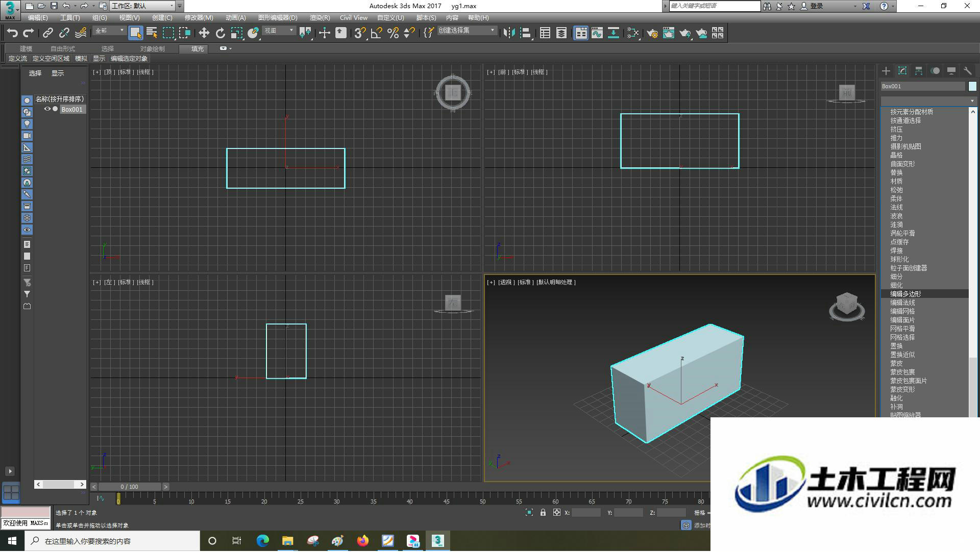
Task: Select the Unlink Selection tool
Action: (64, 33)
